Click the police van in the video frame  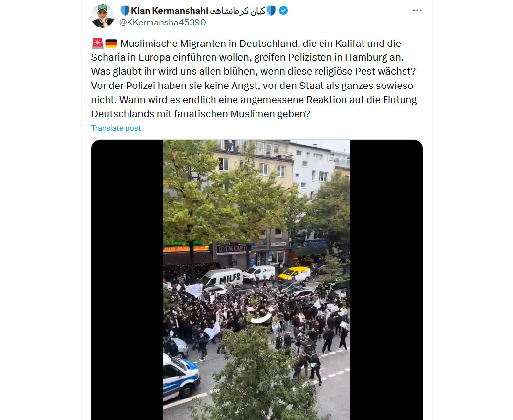click(x=181, y=377)
